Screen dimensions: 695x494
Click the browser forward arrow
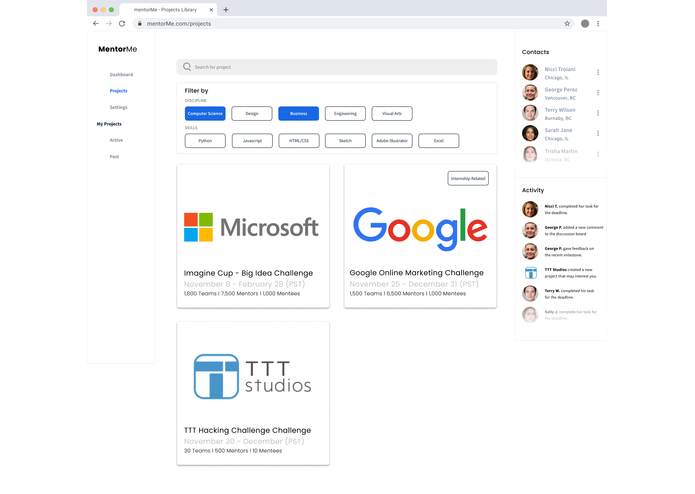coord(109,23)
